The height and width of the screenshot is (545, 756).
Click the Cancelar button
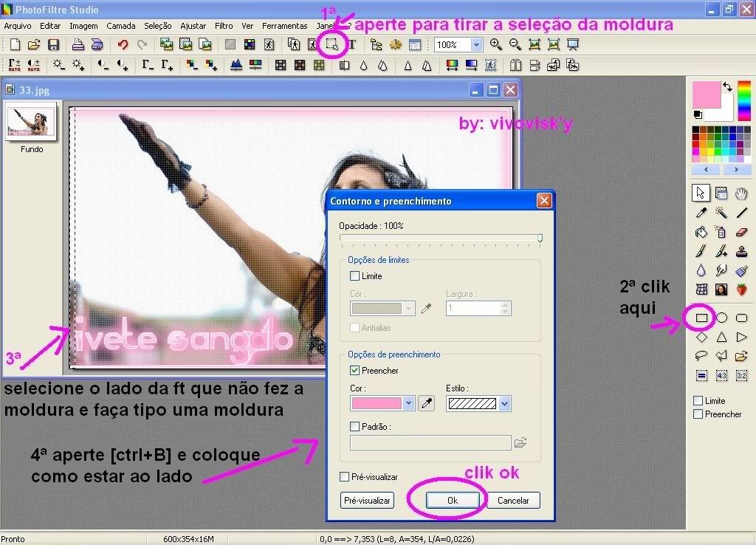click(513, 501)
